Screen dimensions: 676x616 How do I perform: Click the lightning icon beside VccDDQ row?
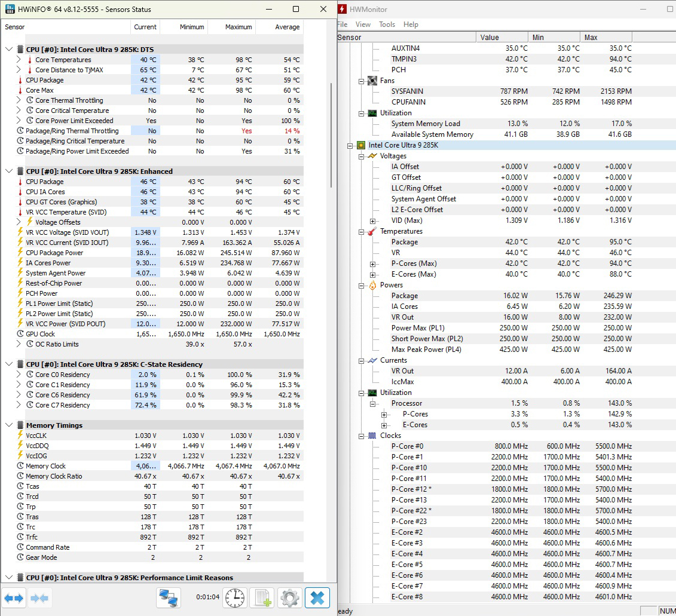[20, 445]
